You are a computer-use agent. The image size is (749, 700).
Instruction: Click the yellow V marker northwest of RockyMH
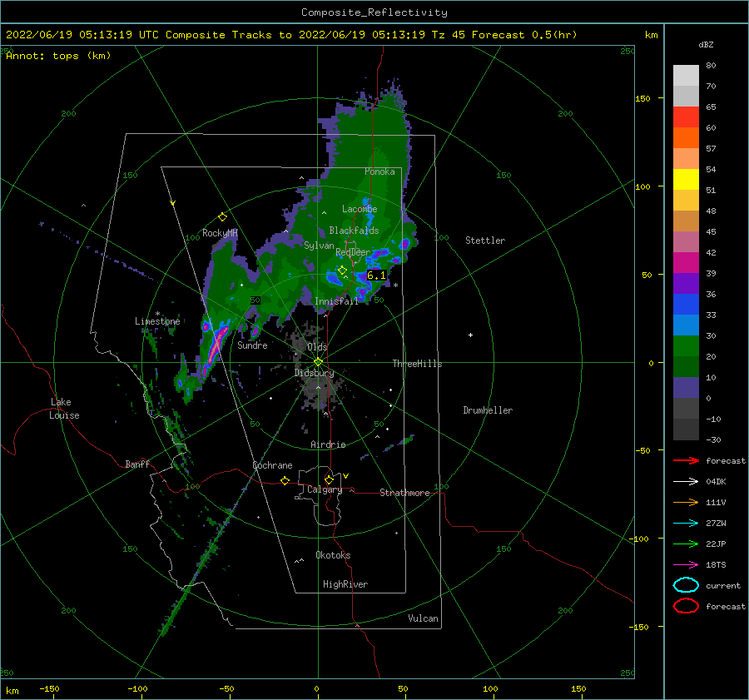click(173, 203)
